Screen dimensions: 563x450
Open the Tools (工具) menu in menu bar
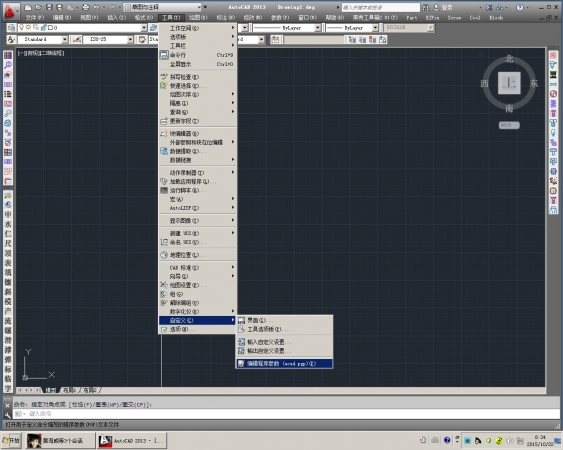[x=171, y=17]
